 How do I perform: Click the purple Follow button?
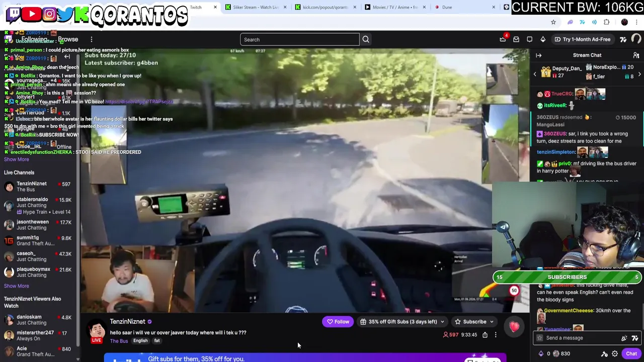[x=338, y=322]
